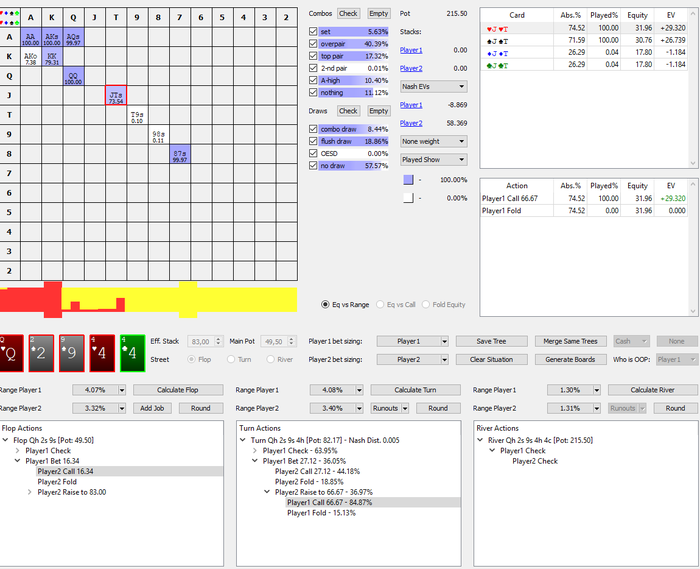Screen dimensions: 700x569
Task: Click the red and yellow range bar
Action: (x=148, y=299)
